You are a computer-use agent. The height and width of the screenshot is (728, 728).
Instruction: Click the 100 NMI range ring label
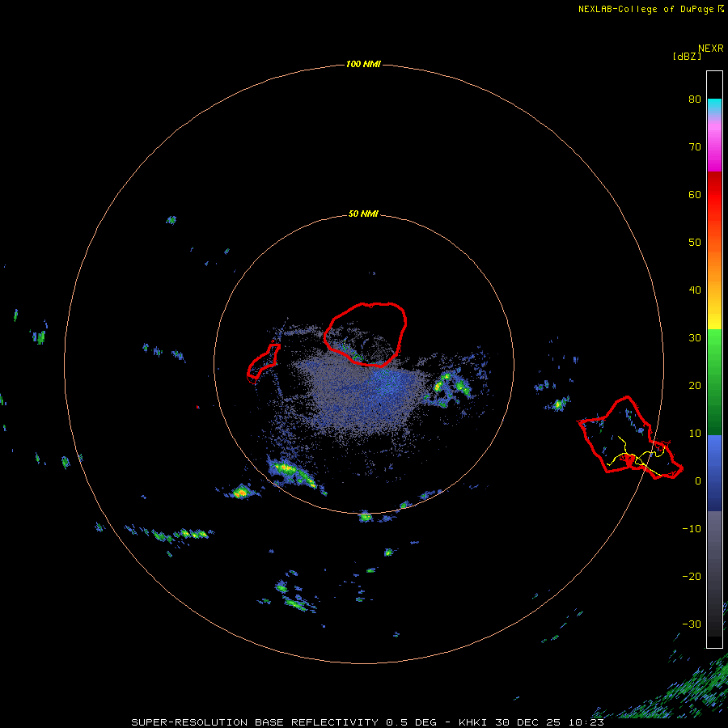363,64
